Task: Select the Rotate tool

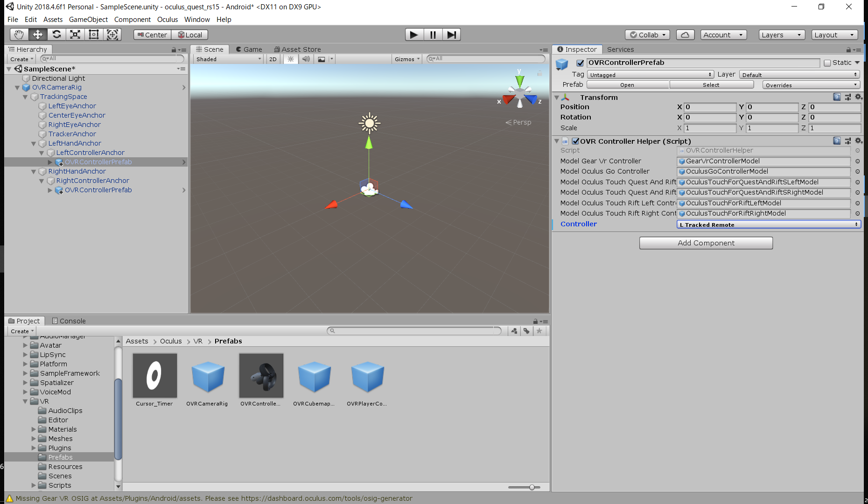Action: tap(56, 35)
